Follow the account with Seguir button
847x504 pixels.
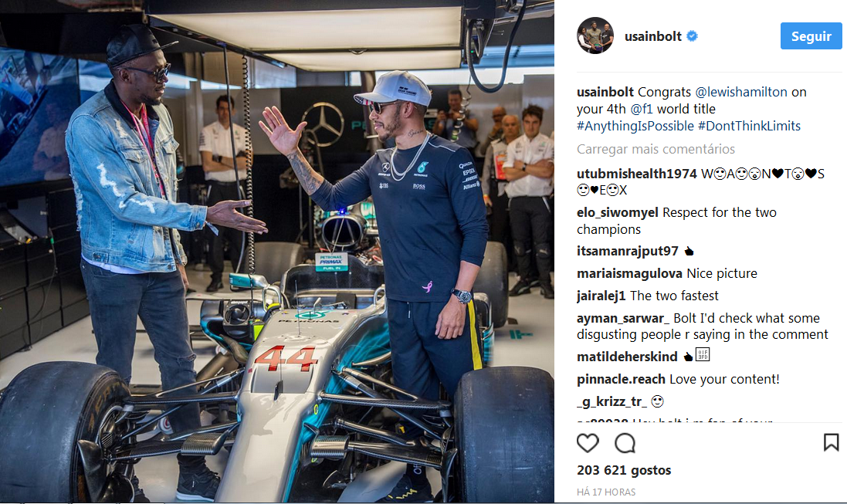811,36
